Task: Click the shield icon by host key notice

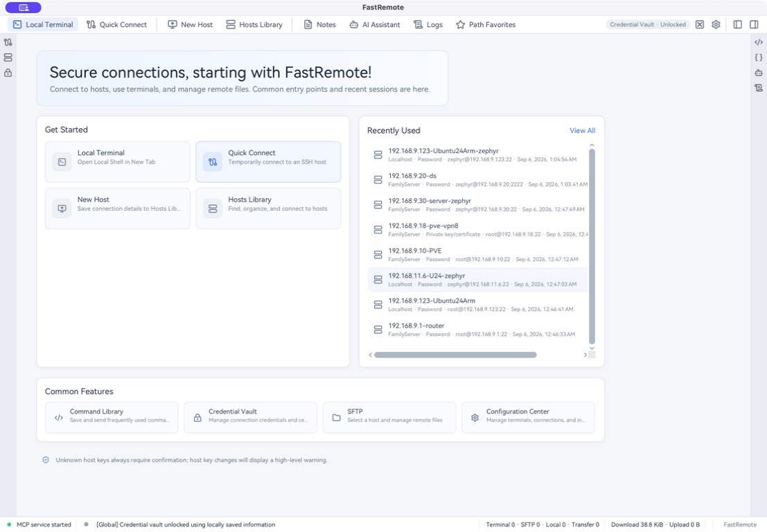Action: (46, 460)
